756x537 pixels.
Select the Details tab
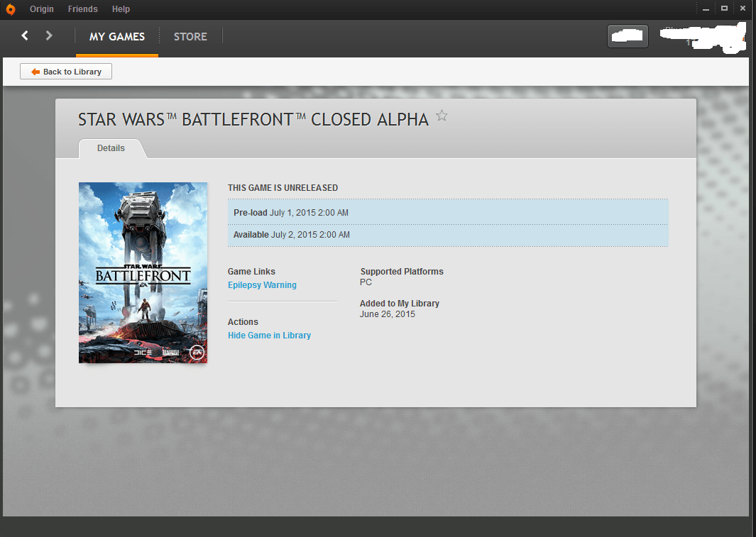click(x=111, y=148)
